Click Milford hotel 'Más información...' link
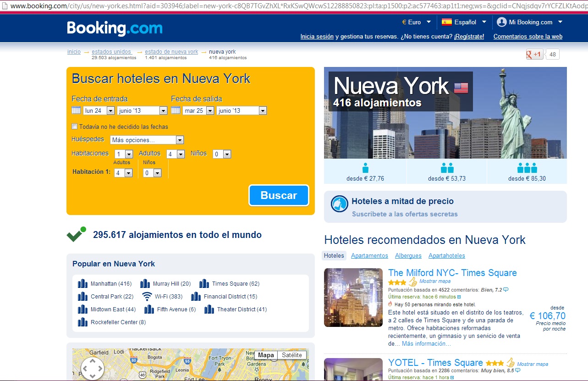The width and height of the screenshot is (588, 381). 426,344
